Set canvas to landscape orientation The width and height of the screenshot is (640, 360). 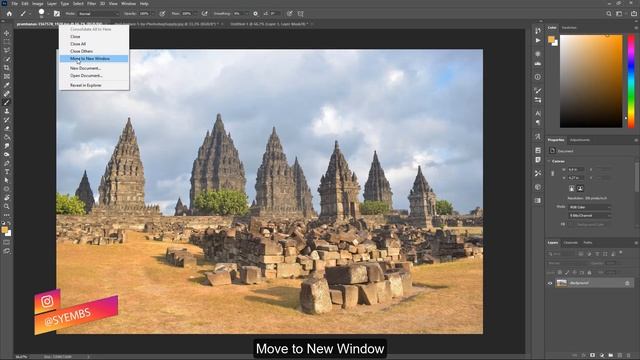click(580, 188)
